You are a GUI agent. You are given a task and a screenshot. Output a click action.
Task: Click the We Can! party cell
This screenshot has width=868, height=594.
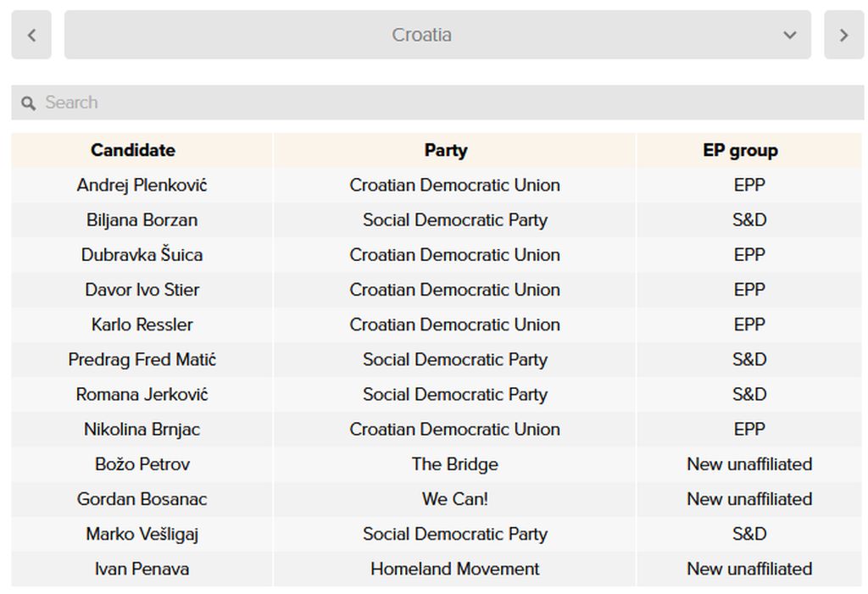(454, 499)
